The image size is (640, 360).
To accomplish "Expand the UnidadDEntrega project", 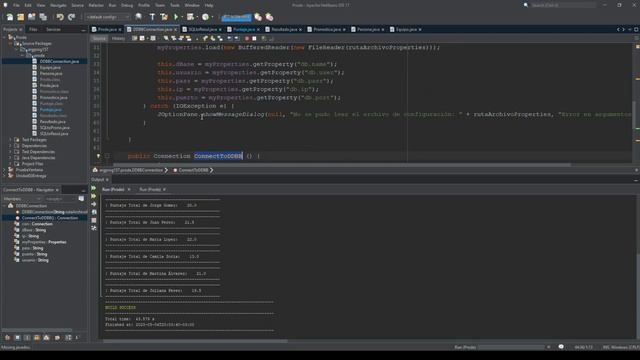I will (x=4, y=176).
